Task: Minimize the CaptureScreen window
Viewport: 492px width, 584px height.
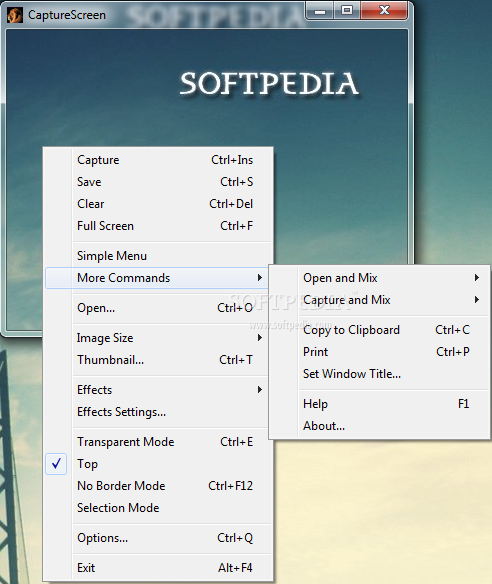Action: tap(320, 11)
